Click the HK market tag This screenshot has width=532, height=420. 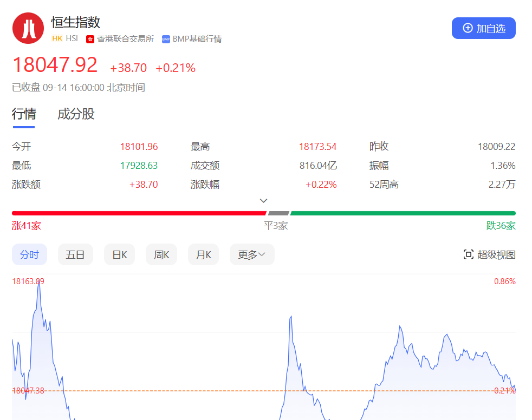click(57, 38)
